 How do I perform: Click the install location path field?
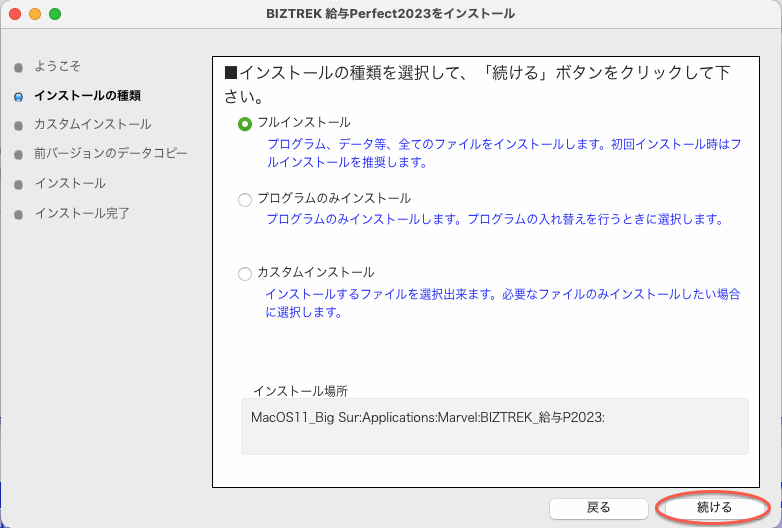pos(494,425)
